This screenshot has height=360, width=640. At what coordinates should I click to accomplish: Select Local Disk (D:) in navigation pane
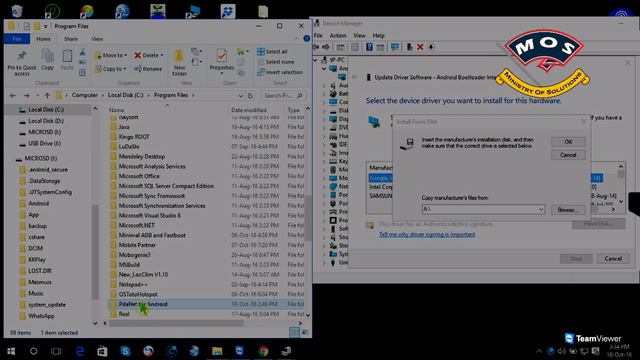(46, 121)
